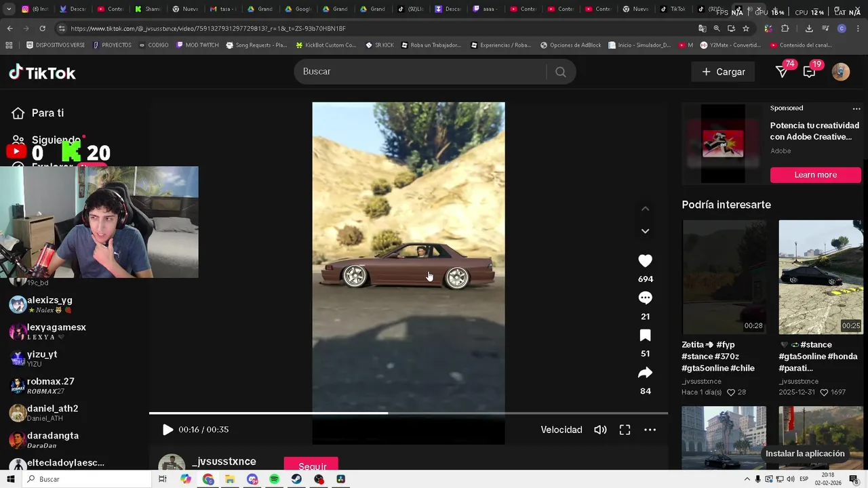Launch Steam from the taskbar
Image resolution: width=868 pixels, height=488 pixels.
(296, 479)
